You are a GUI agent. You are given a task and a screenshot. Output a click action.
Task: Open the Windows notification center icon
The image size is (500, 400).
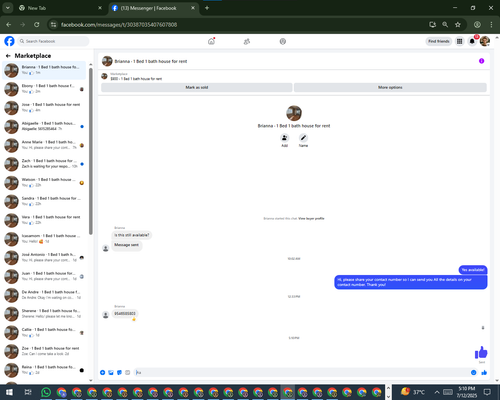[x=487, y=392]
